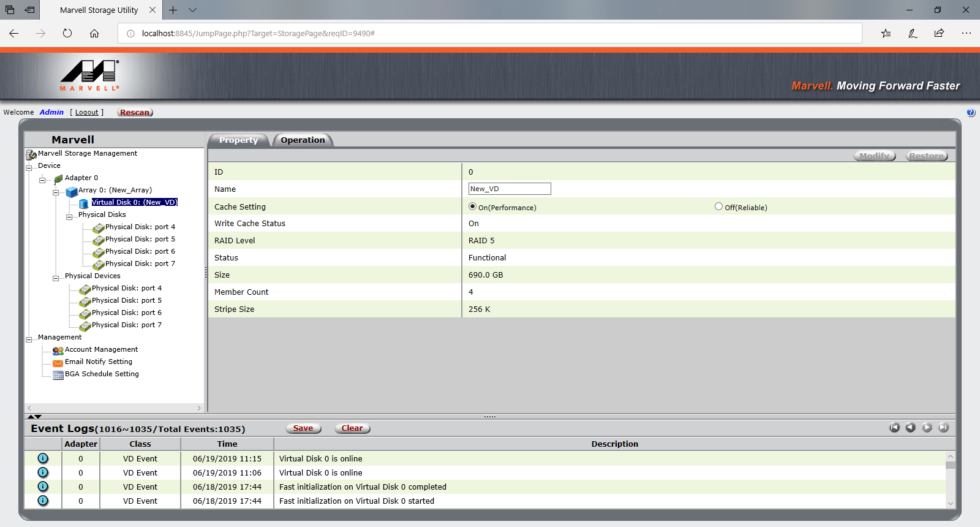
Task: Click disk icon for port 7 under Physical Disks
Action: [99, 265]
